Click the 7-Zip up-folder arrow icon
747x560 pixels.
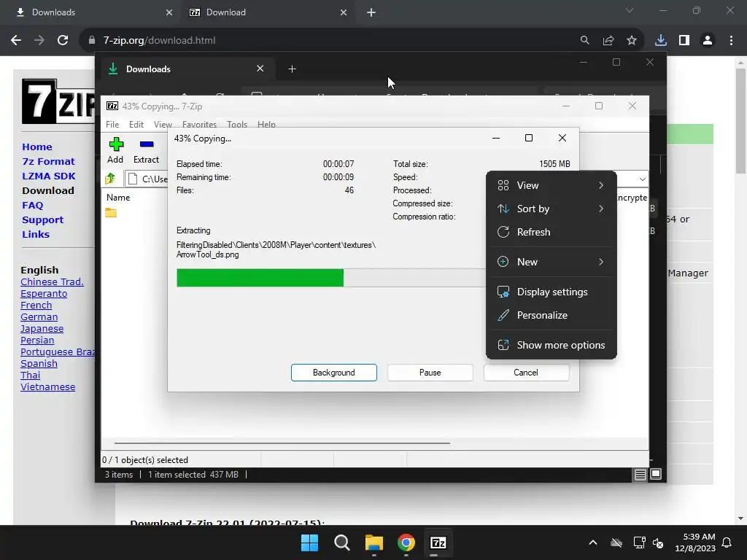coord(111,179)
